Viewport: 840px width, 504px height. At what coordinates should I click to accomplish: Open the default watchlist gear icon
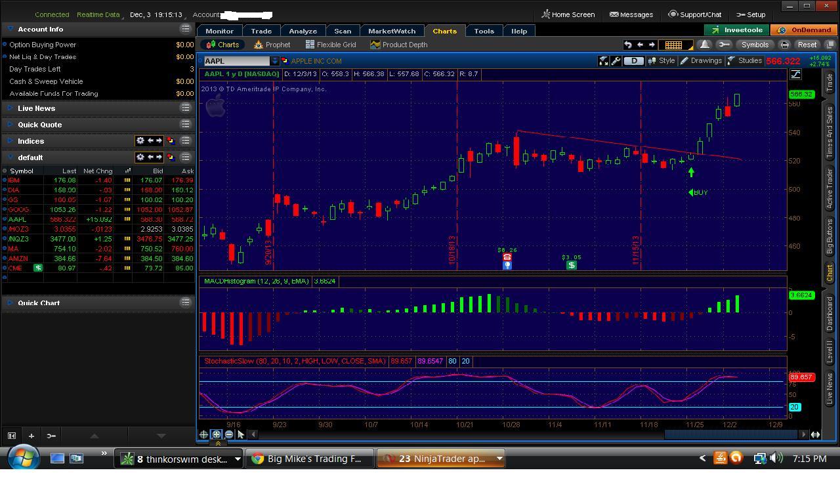tap(140, 157)
